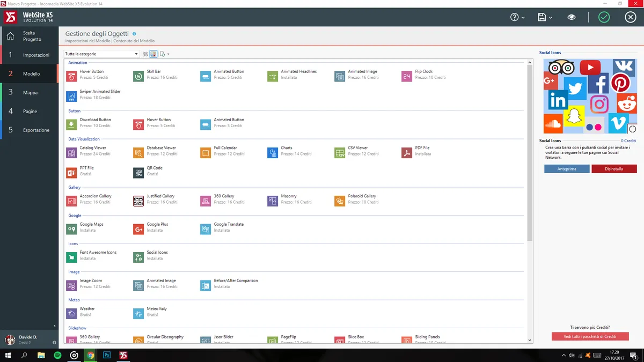This screenshot has height=362, width=644.
Task: Collapse the left sidebar with the arrow
Action: pos(55,326)
